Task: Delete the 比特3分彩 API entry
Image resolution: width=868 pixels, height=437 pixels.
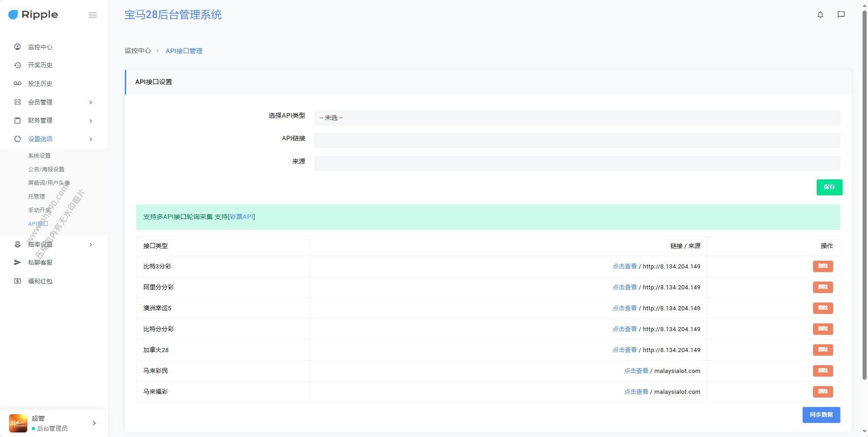Action: point(823,266)
